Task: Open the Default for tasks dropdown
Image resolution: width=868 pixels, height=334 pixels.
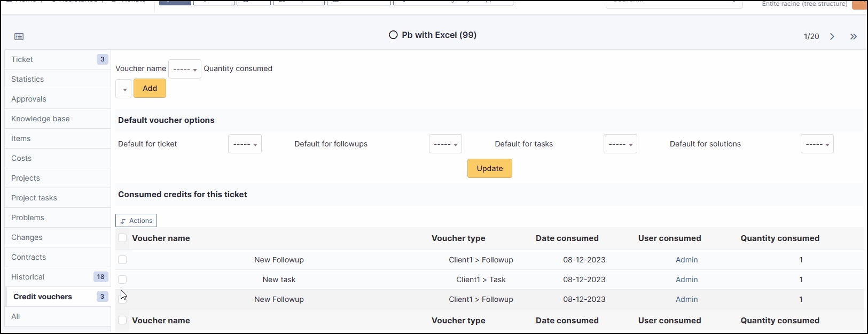Action: [620, 144]
